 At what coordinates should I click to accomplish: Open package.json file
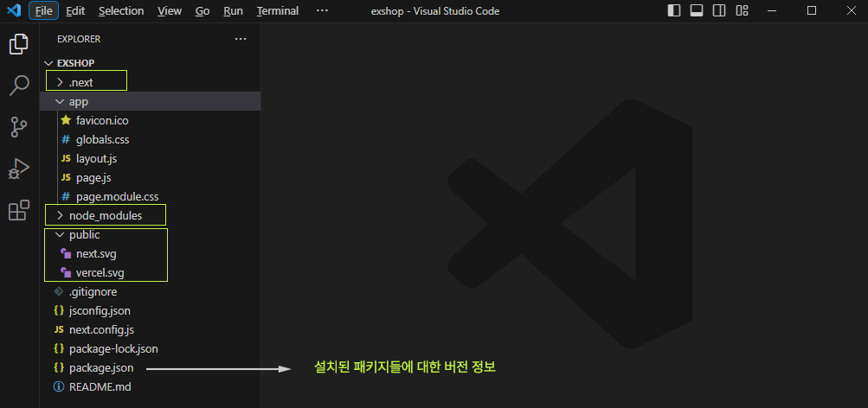click(101, 367)
